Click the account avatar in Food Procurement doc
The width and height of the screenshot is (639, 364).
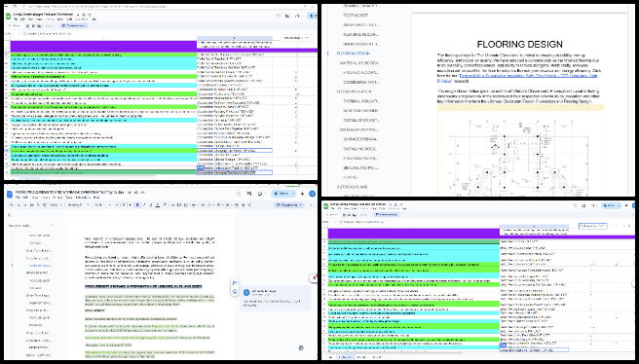pos(312,194)
